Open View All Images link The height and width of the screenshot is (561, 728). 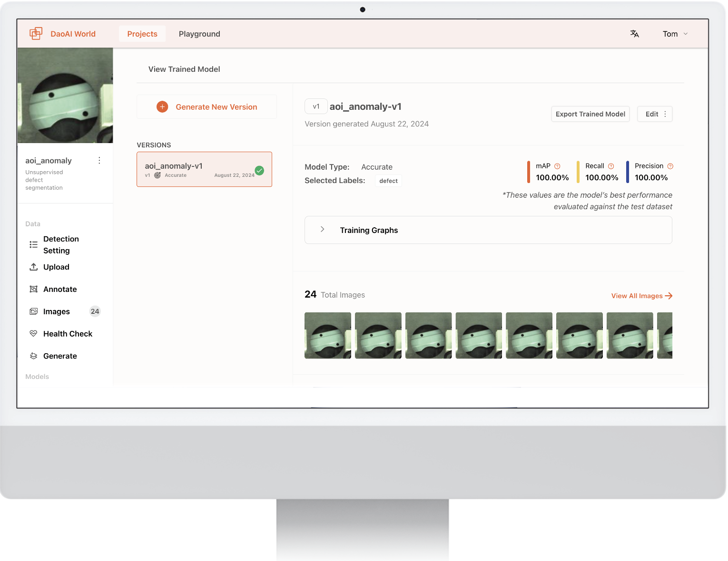pos(641,296)
